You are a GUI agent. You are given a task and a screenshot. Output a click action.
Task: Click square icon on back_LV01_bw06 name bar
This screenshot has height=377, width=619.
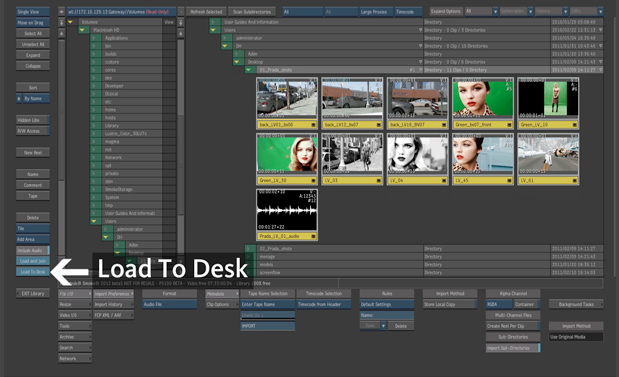point(313,125)
